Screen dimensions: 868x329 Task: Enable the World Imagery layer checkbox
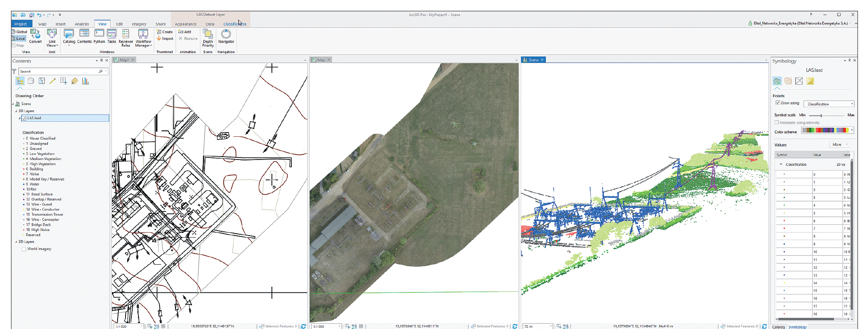(x=24, y=249)
